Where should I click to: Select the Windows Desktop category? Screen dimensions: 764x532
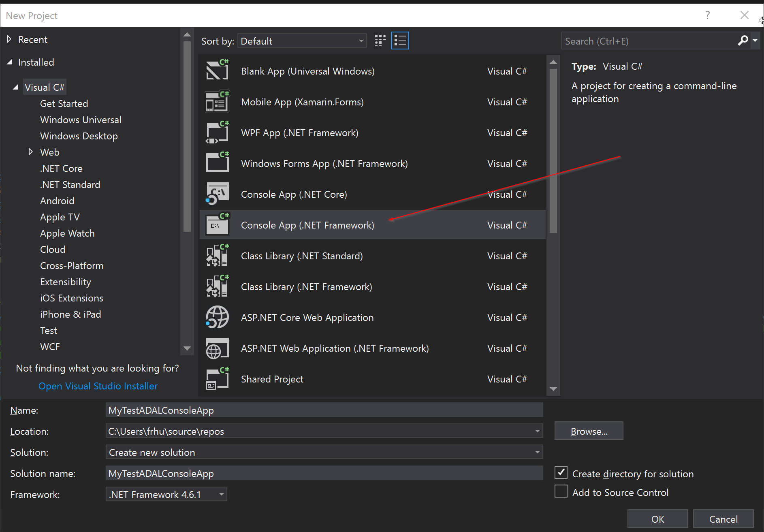coord(79,136)
